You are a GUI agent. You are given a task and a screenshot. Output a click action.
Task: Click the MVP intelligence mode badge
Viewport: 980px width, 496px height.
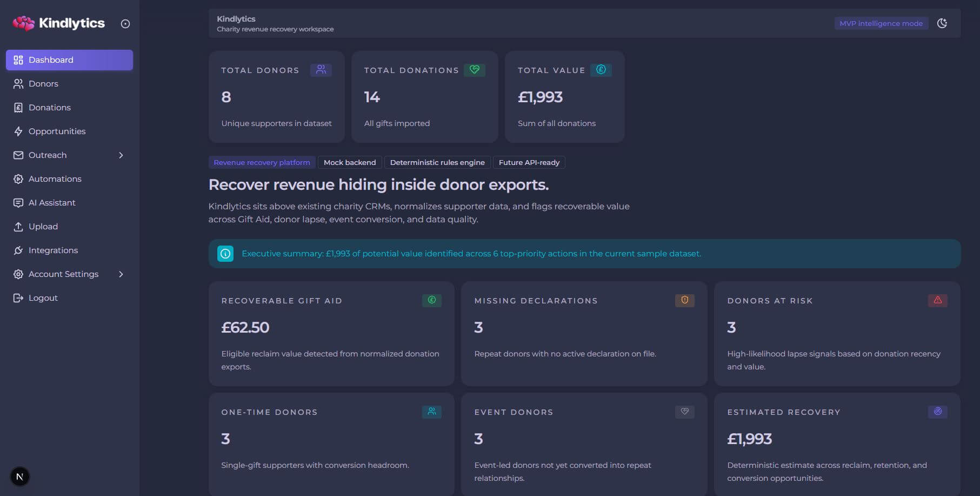(x=881, y=23)
